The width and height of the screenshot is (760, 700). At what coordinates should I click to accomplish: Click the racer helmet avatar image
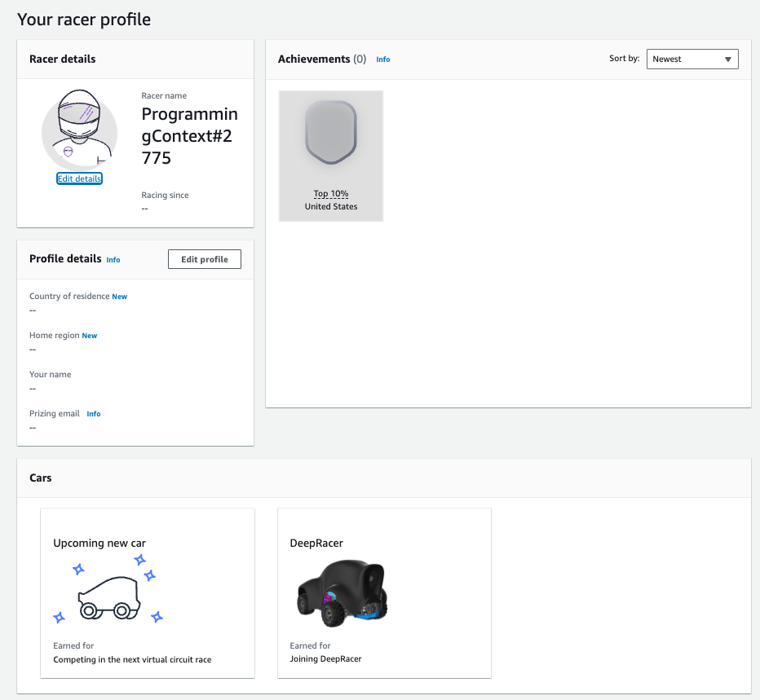click(79, 130)
